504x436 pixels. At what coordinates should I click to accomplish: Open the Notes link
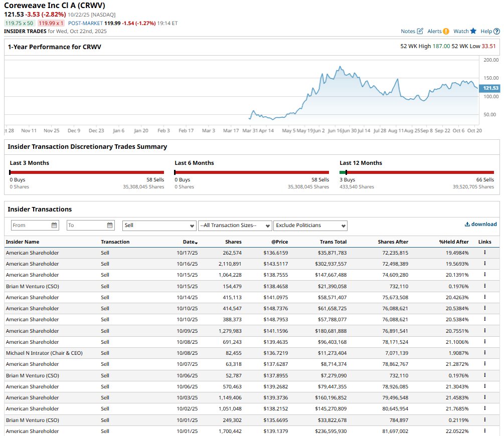point(408,31)
